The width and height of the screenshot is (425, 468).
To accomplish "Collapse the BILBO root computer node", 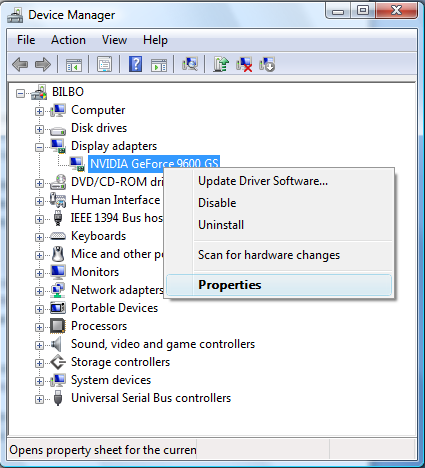I will 20,93.
